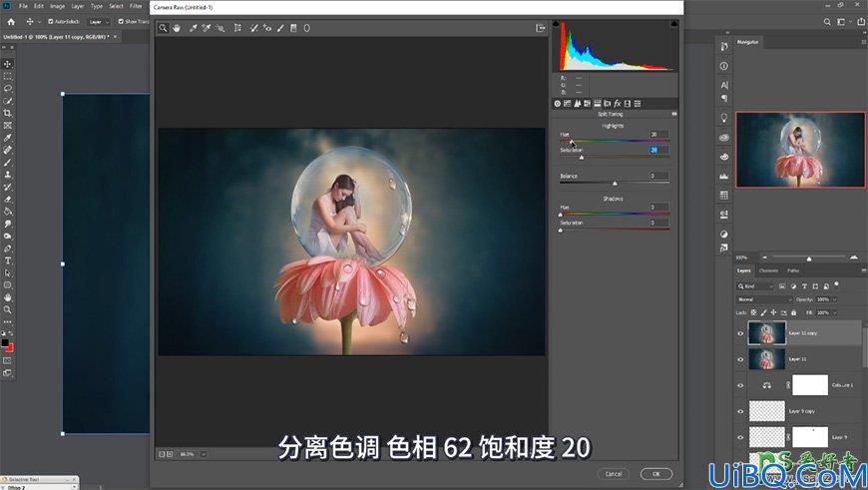
Task: Select the Hand tool in Camera Raw toolbar
Action: pos(177,28)
